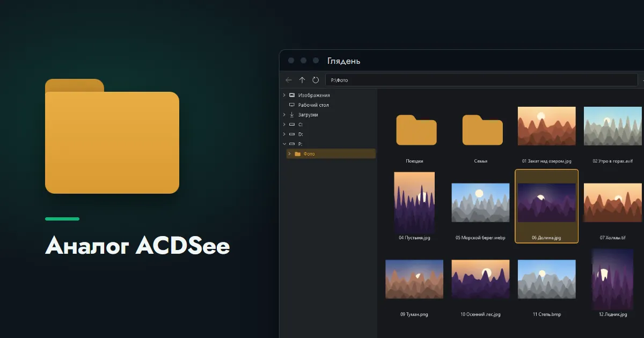The height and width of the screenshot is (338, 644).
Task: Go back with the left arrow button
Action: click(289, 80)
